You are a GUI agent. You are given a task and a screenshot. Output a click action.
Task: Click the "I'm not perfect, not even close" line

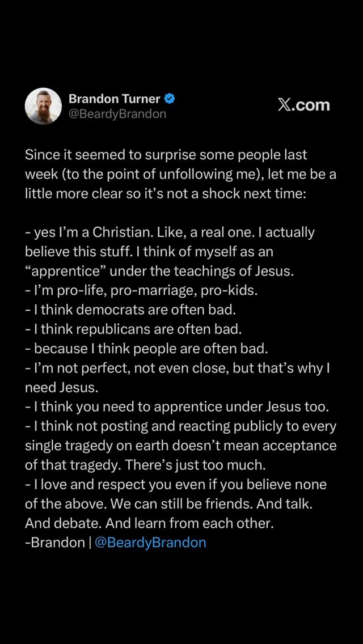(x=178, y=368)
